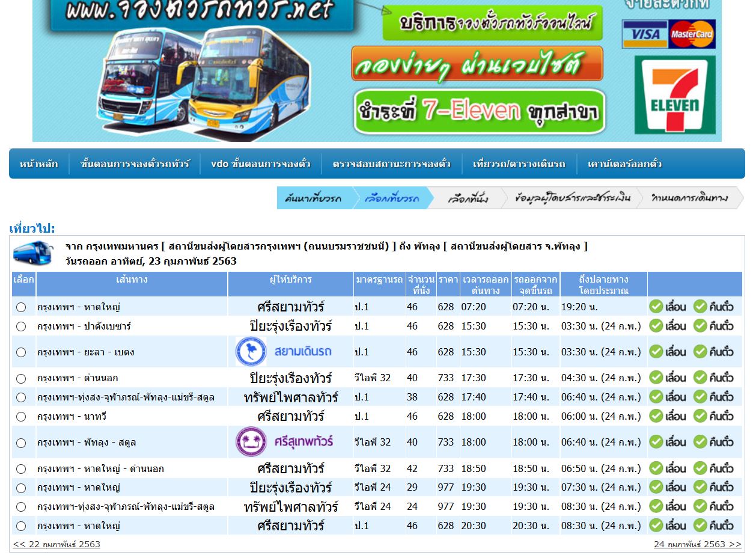Click คืนตั๋ว check icon in the นาทวี row
This screenshot has height=558, width=756.
(700, 416)
